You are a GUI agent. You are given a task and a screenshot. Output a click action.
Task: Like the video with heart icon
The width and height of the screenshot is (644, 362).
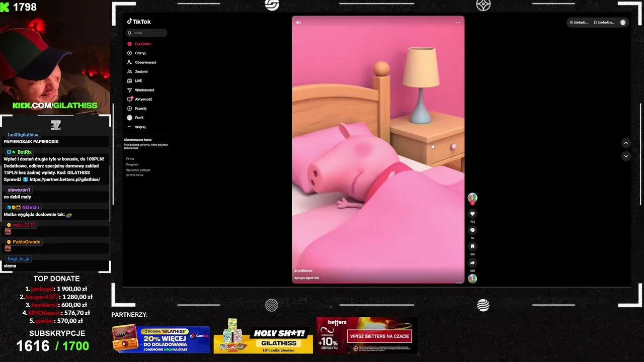click(472, 214)
